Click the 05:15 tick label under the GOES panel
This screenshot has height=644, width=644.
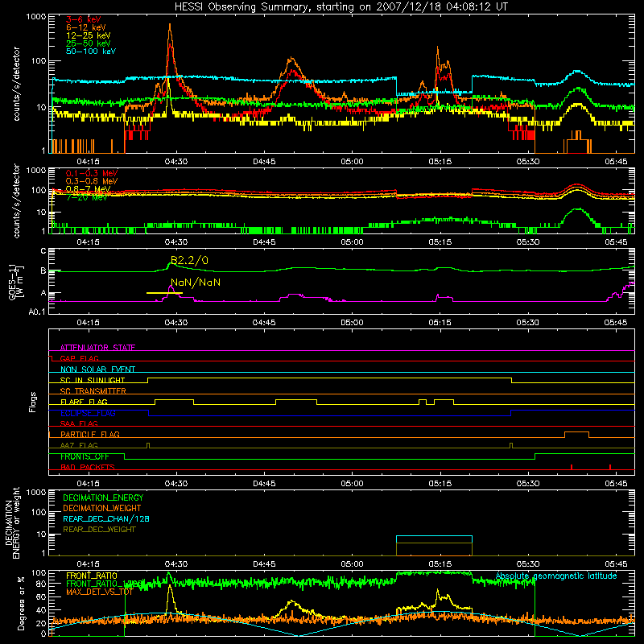440,323
